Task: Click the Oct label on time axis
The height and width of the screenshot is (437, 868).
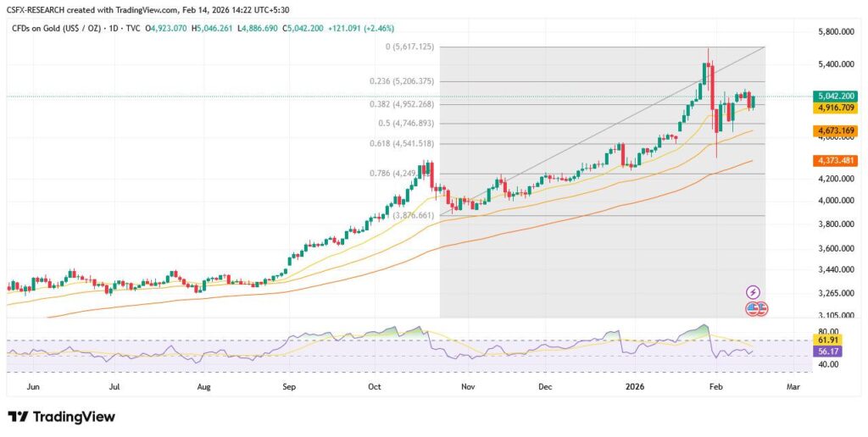Action: pos(376,385)
